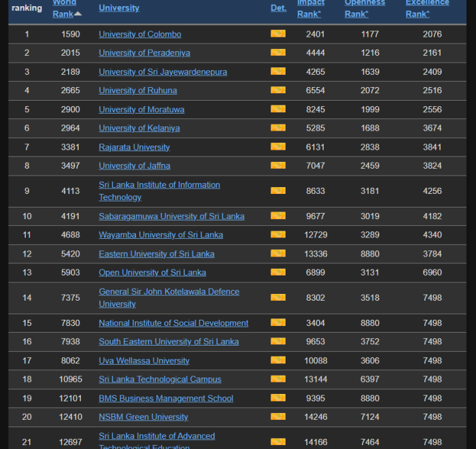Click the Det. column header link

click(x=278, y=8)
